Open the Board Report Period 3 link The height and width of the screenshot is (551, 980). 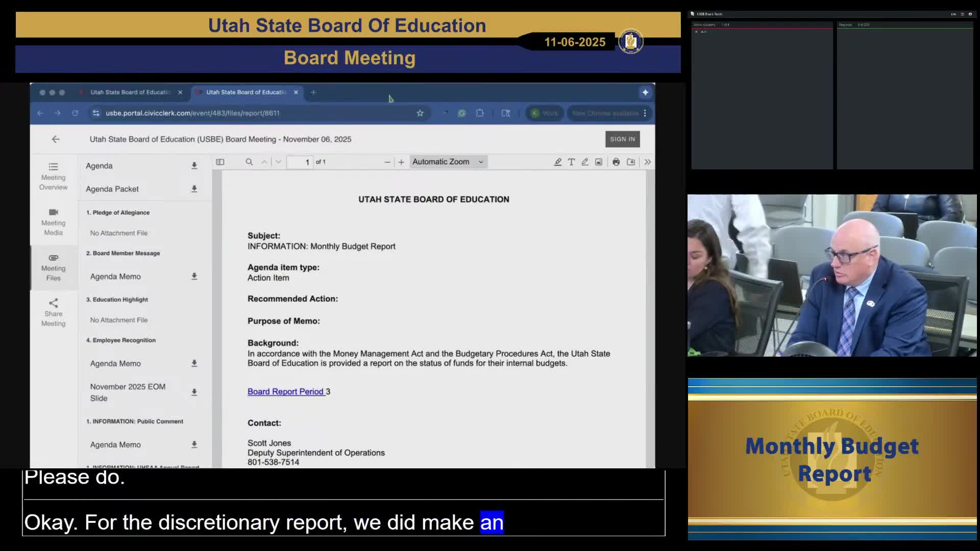click(x=285, y=391)
